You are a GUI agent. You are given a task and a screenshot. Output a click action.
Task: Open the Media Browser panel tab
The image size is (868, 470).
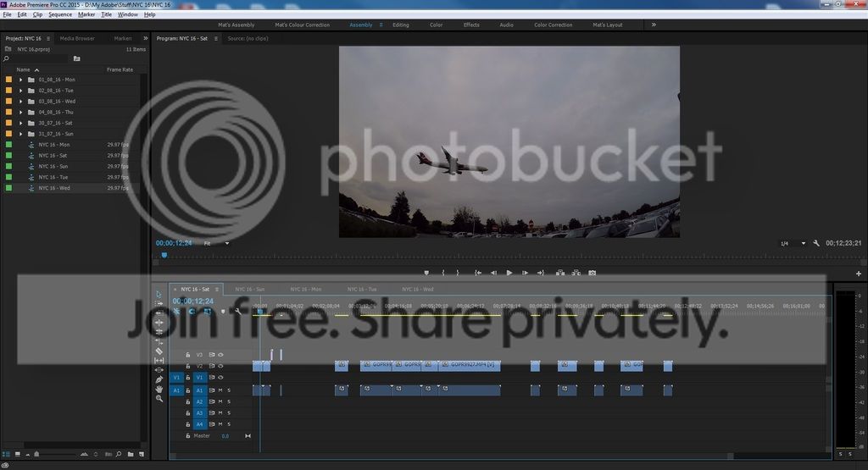pos(77,38)
